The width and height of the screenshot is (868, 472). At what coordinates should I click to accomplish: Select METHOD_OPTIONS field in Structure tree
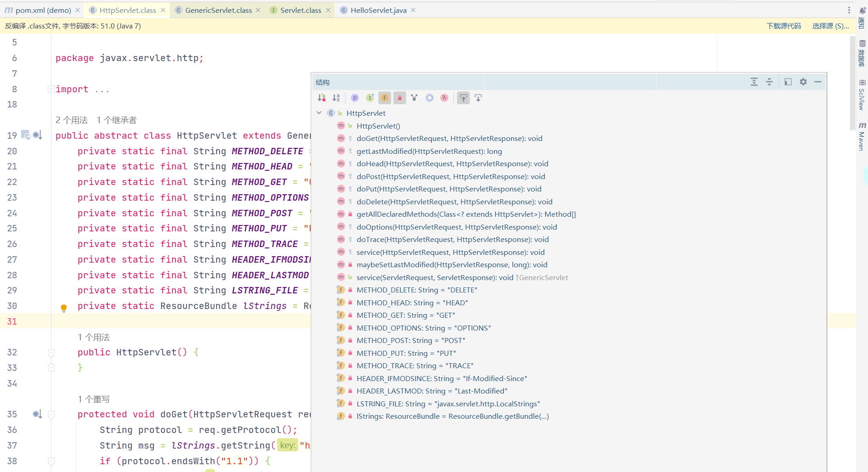pyautogui.click(x=424, y=328)
